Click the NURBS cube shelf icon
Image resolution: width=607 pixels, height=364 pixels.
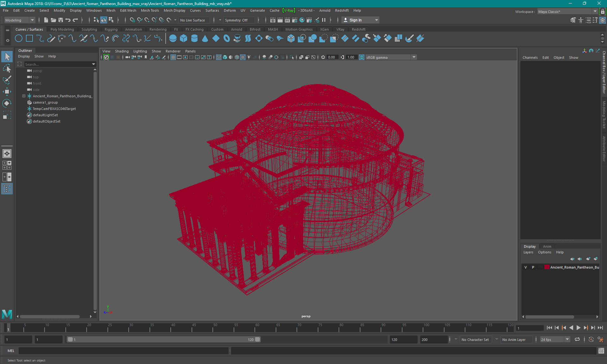183,39
